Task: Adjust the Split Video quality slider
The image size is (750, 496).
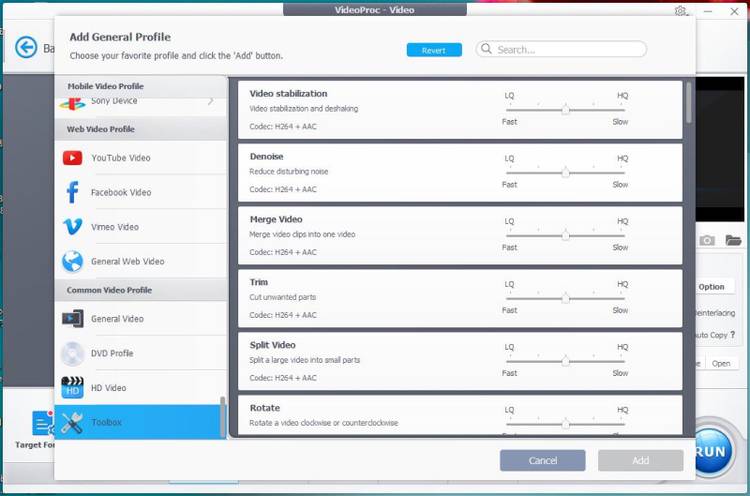Action: tap(565, 361)
